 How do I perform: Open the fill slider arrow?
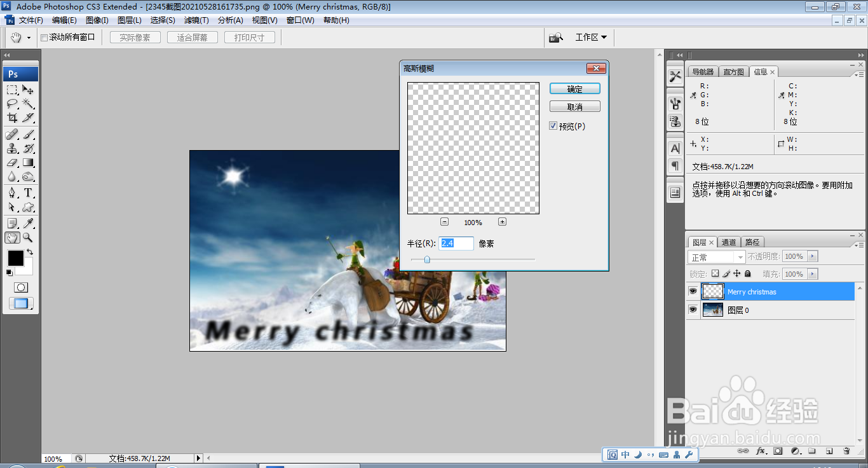812,274
